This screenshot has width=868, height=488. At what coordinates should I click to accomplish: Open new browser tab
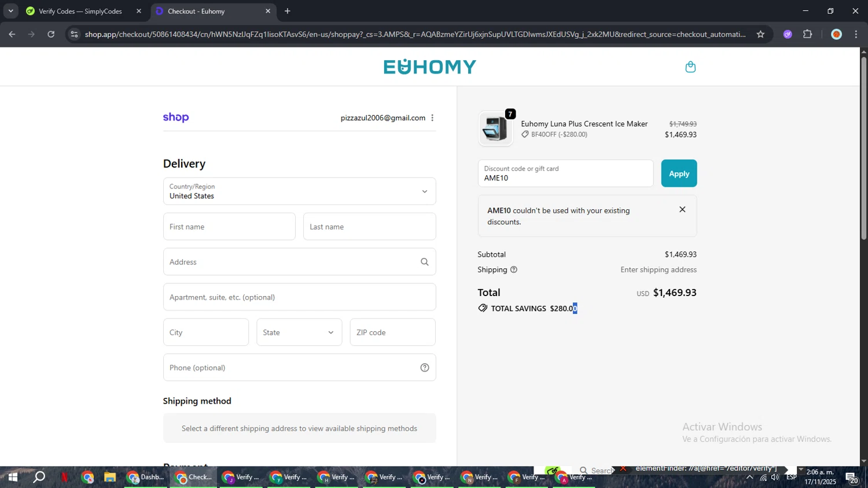click(287, 11)
